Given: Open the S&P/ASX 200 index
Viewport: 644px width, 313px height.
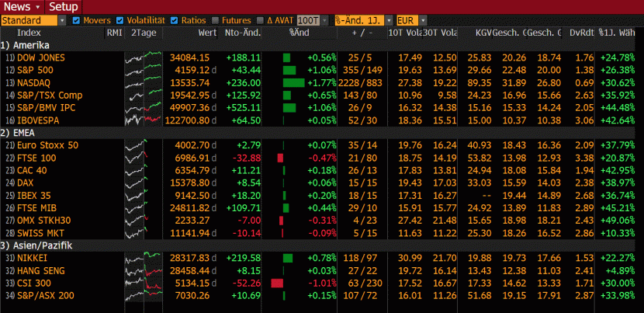Looking at the screenshot, I should click(x=46, y=296).
